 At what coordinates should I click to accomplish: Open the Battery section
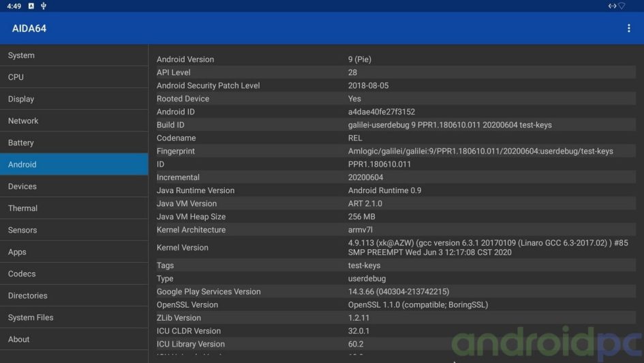74,142
